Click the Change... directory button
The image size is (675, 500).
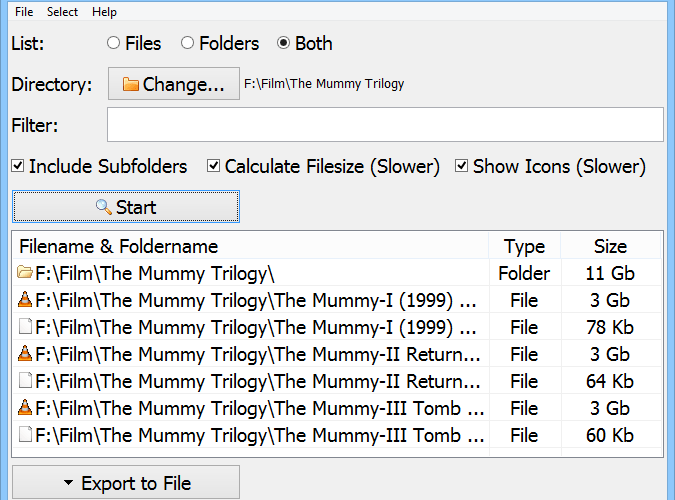173,84
